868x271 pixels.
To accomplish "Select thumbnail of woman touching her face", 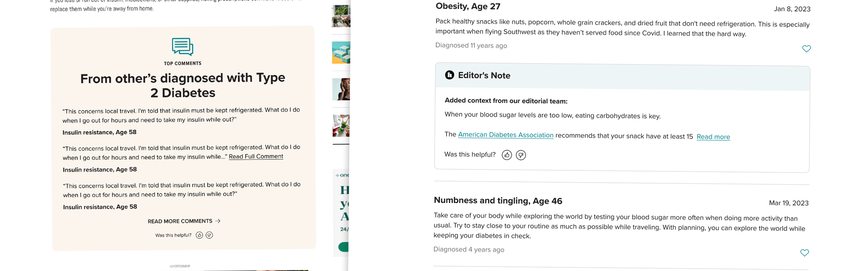I will (341, 89).
